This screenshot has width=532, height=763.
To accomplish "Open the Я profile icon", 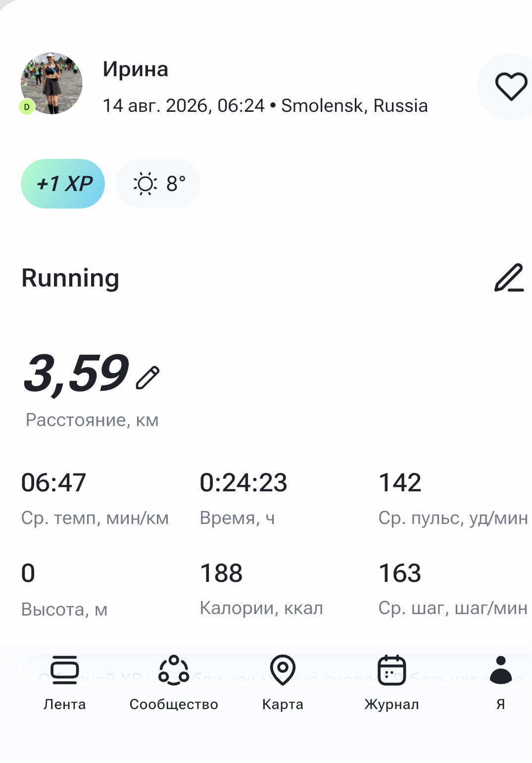I will pyautogui.click(x=501, y=670).
